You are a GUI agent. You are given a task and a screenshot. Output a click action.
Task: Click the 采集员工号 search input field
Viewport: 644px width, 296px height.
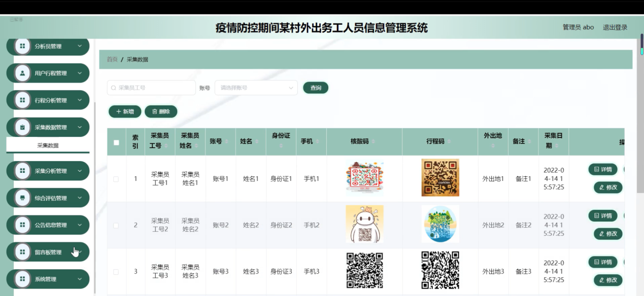(x=151, y=88)
